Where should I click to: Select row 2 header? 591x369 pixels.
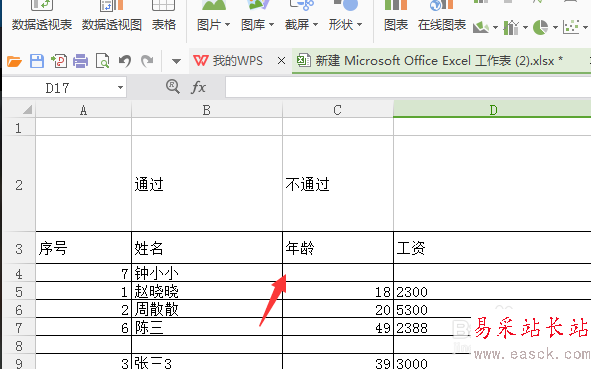(x=18, y=184)
